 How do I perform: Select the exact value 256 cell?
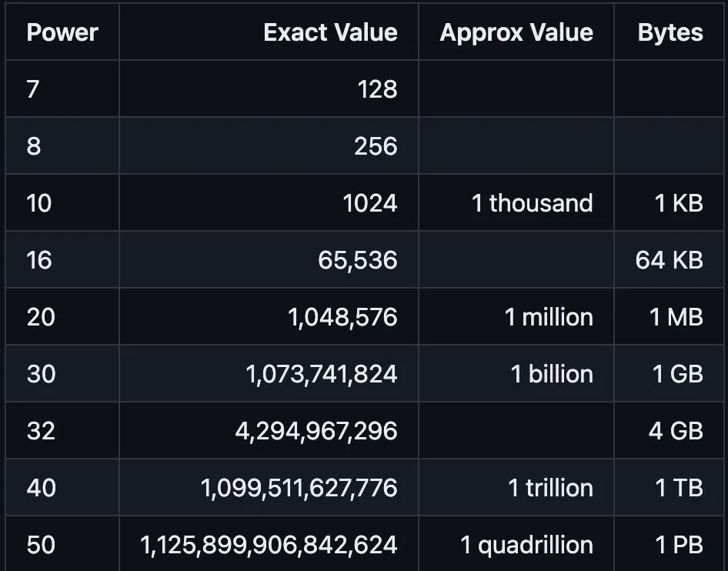376,146
